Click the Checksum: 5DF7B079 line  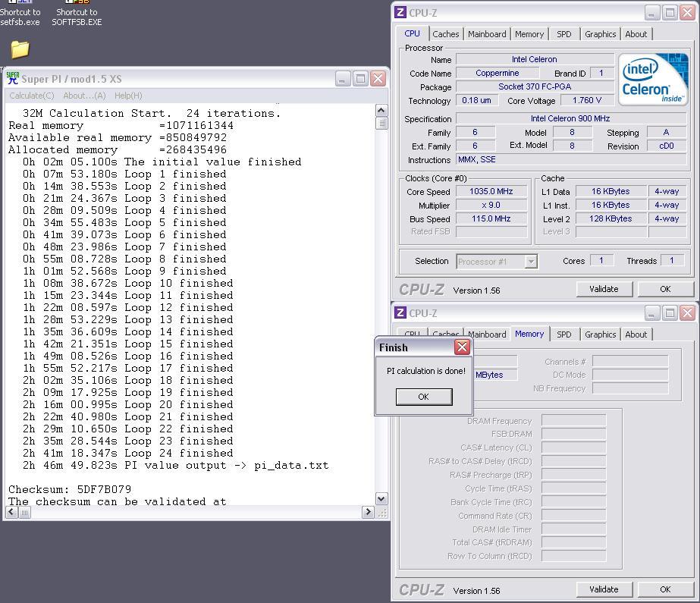pos(70,489)
